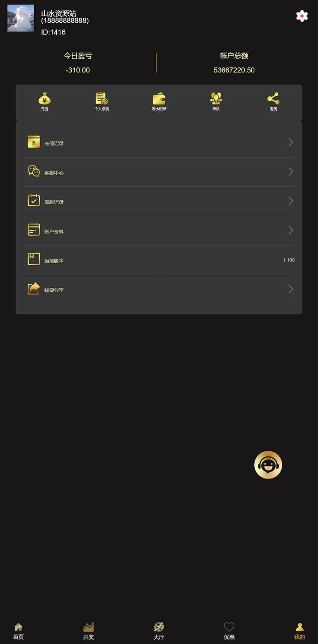Open the floating customer service headset
Viewport: 318px width, 644px height.
(268, 465)
